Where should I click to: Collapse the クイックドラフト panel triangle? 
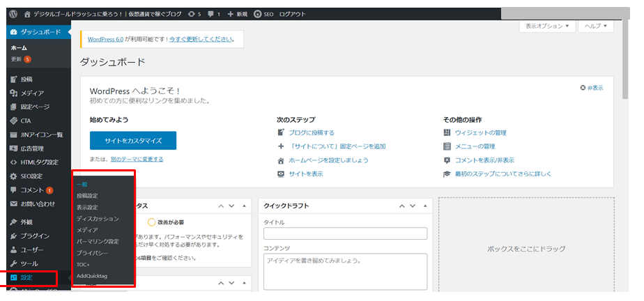point(425,206)
